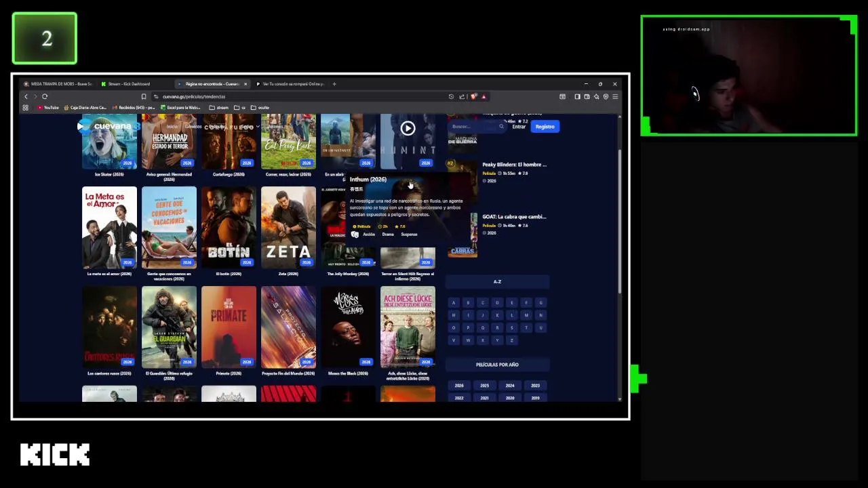The width and height of the screenshot is (868, 488).
Task: Click the search magnifier icon in Buscar field
Action: click(x=501, y=127)
